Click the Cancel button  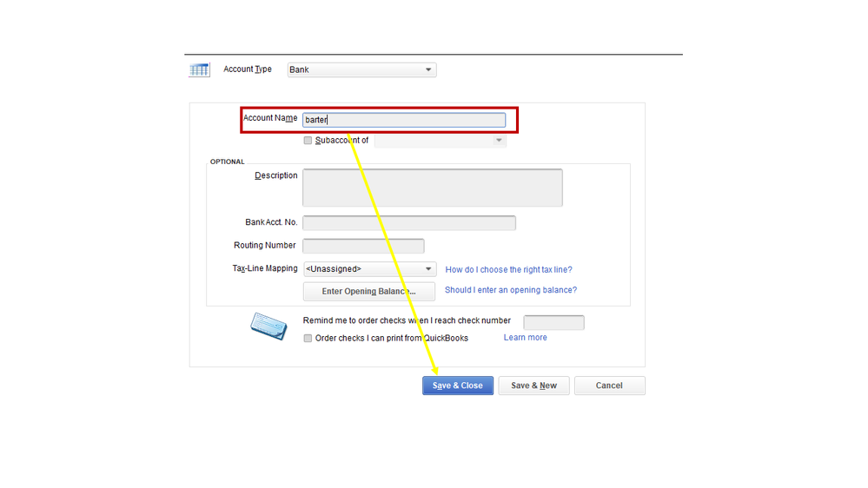click(609, 386)
